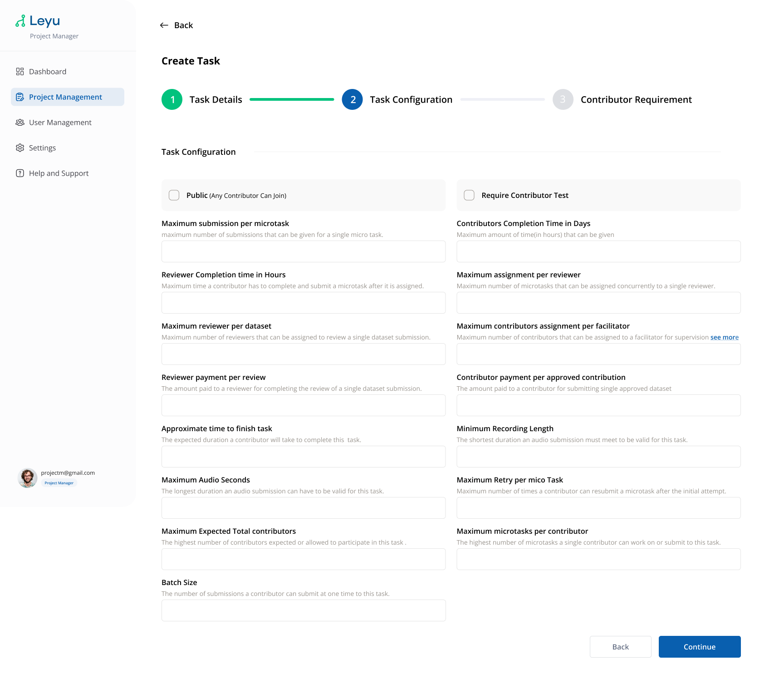Open Dashboard from the sidebar icon
This screenshot has height=674, width=784.
pos(20,71)
